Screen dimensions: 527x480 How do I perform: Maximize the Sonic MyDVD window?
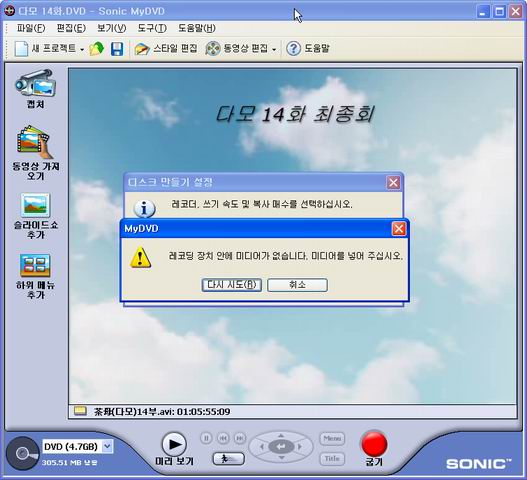coord(499,12)
